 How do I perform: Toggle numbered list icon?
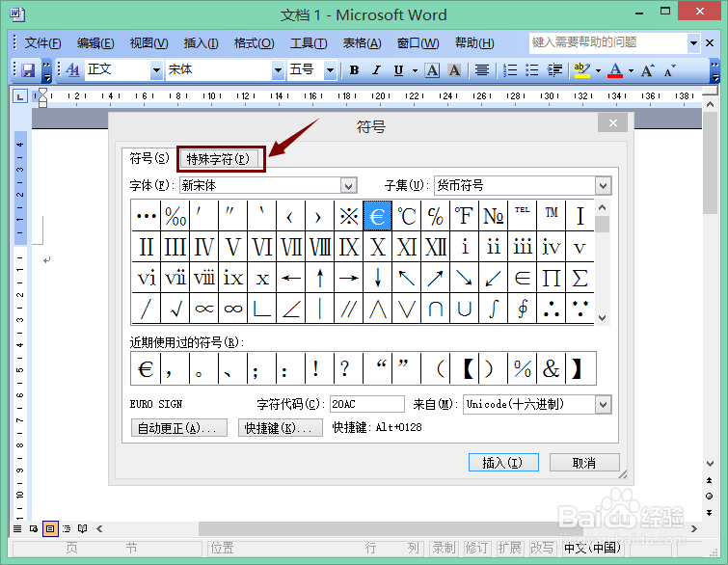tap(510, 70)
